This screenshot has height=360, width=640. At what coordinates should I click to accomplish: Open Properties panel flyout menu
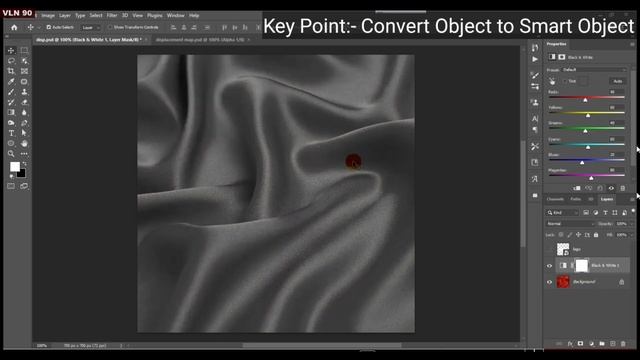click(x=632, y=44)
